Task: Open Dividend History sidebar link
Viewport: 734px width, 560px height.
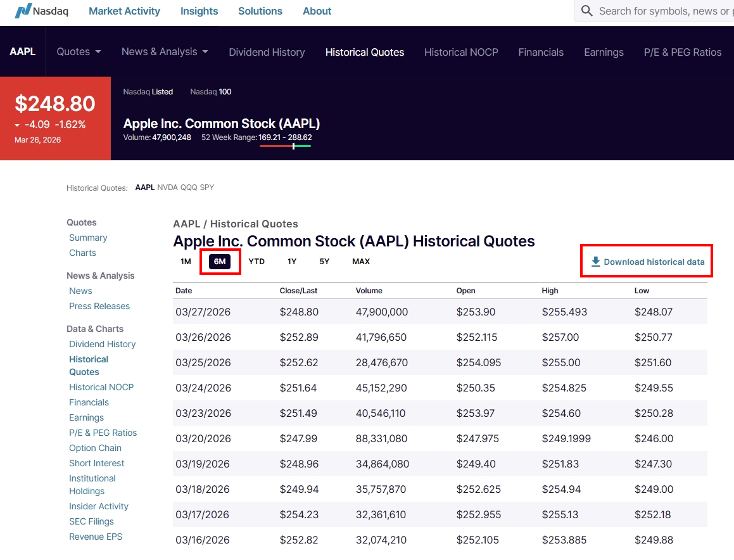Action: click(103, 344)
